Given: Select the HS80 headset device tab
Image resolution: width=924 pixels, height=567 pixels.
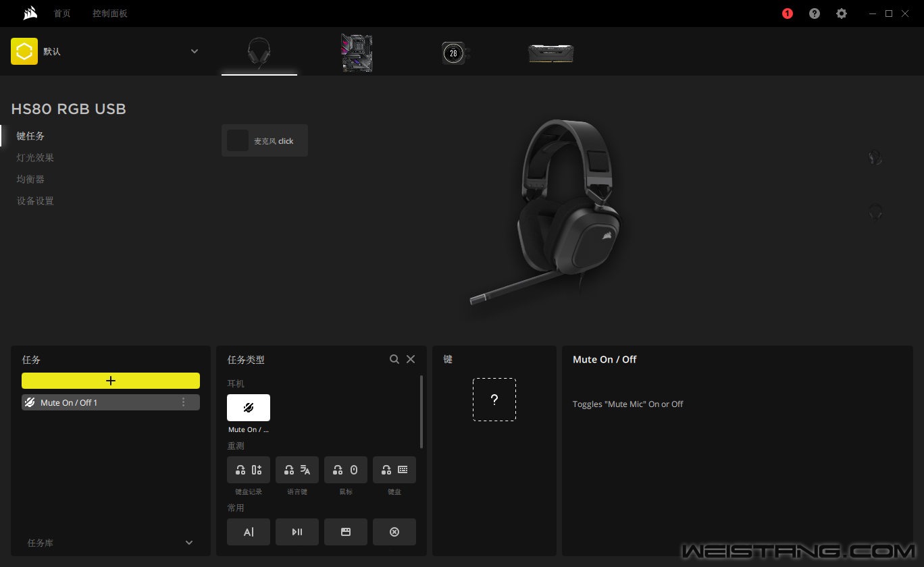Looking at the screenshot, I should click(259, 53).
